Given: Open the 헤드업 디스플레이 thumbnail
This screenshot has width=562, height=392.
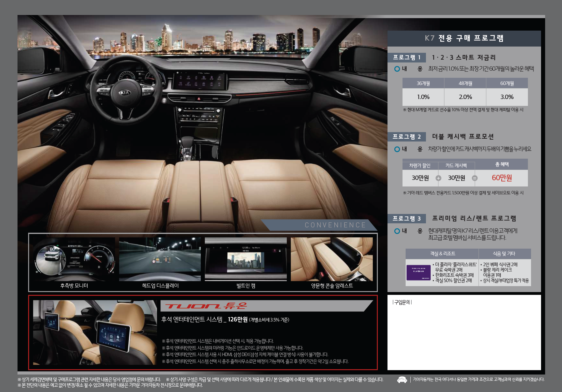Looking at the screenshot, I should click(160, 259).
